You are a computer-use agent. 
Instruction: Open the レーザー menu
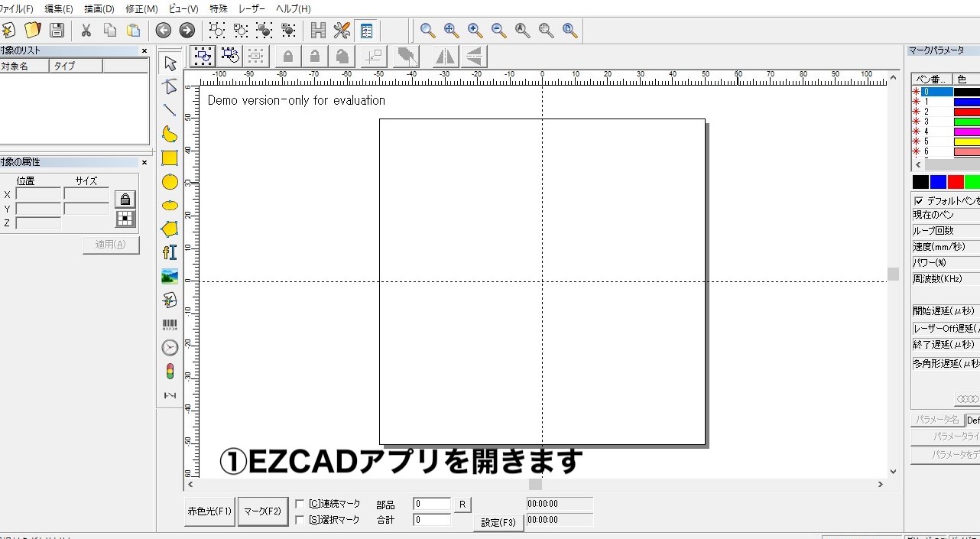[252, 9]
